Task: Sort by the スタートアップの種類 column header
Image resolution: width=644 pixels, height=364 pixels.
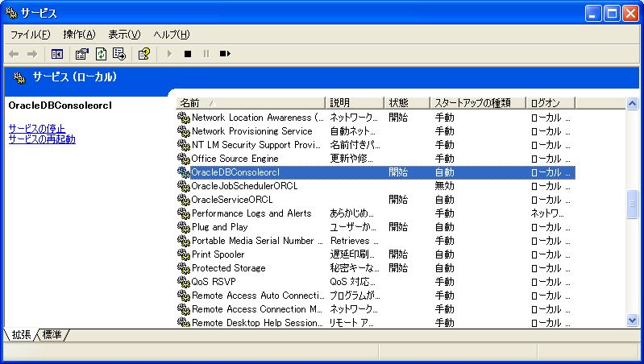Action: pyautogui.click(x=477, y=103)
